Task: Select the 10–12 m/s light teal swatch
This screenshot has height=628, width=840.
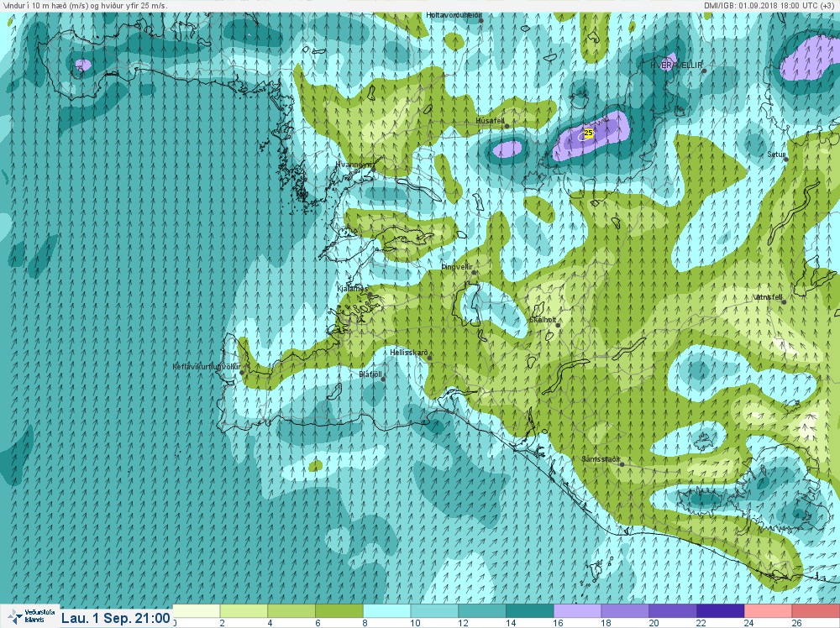Action: coord(434,611)
